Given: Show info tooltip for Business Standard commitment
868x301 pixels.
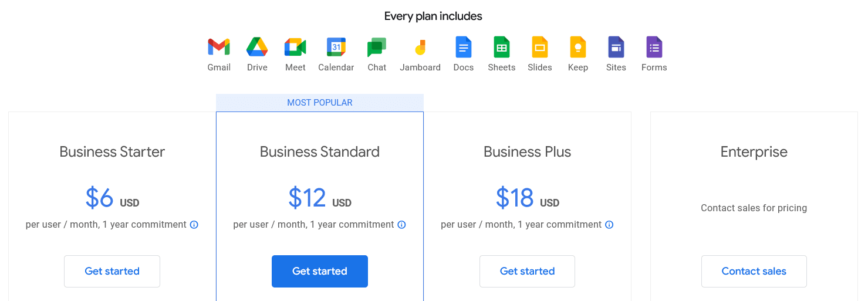Looking at the screenshot, I should click(x=402, y=225).
